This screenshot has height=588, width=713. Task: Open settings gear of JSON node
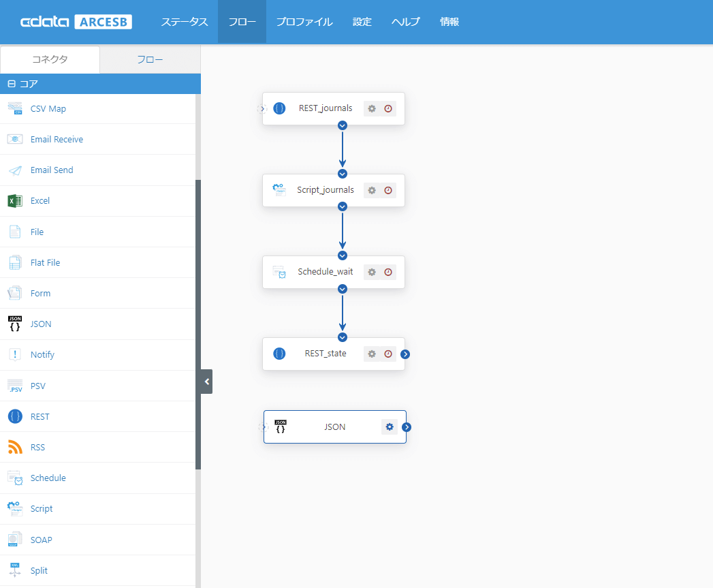390,427
